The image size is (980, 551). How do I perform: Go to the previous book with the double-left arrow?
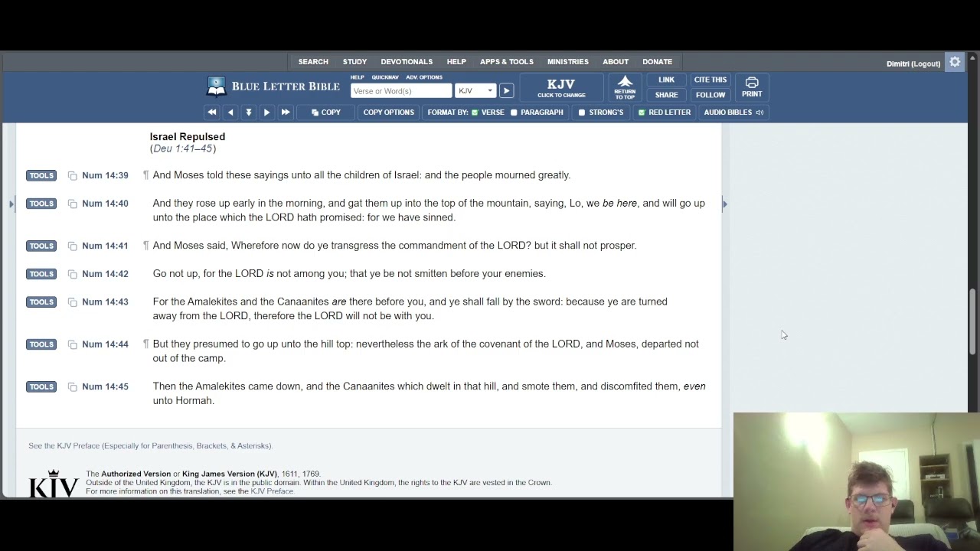click(x=212, y=112)
